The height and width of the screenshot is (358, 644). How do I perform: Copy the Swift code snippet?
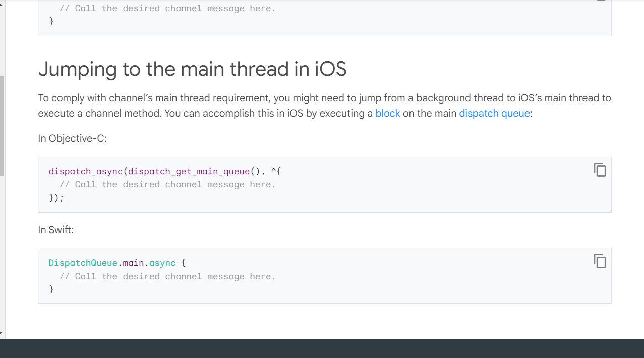pos(600,261)
